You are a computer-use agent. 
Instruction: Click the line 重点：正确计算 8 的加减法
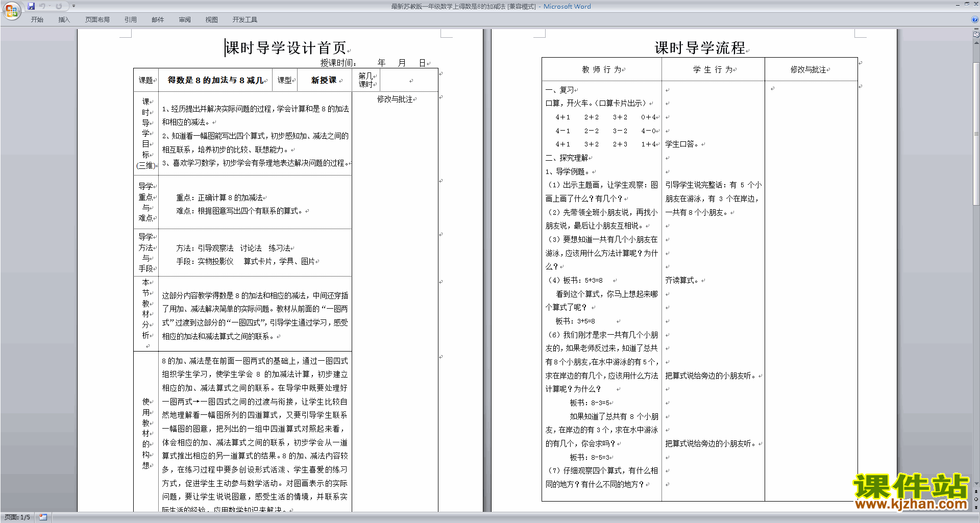[x=219, y=197]
